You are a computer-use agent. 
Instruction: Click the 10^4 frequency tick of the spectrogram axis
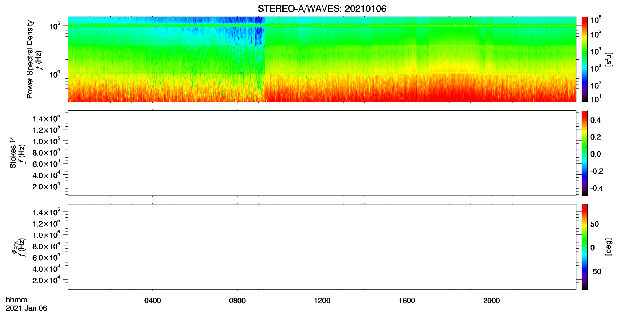pos(55,74)
